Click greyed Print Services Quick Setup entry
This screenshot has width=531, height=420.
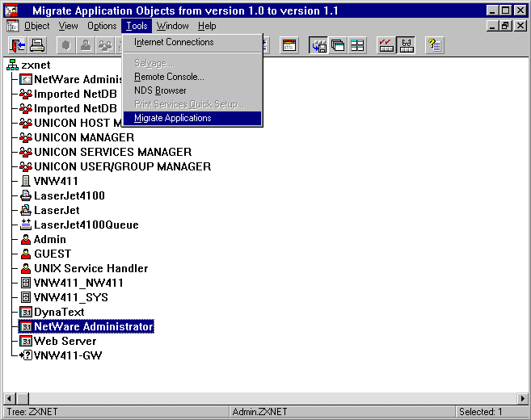pyautogui.click(x=192, y=104)
